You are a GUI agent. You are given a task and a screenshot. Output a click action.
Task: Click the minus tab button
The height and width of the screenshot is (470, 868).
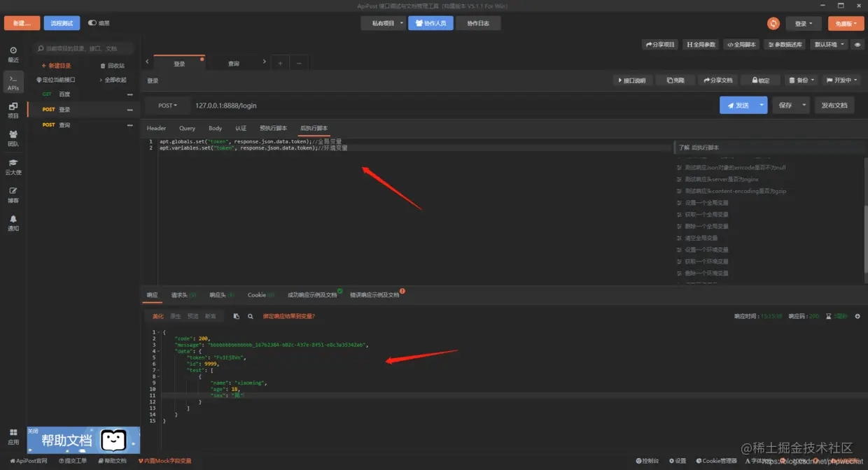tap(299, 63)
